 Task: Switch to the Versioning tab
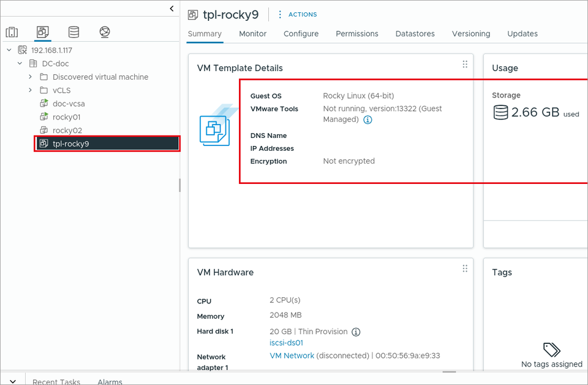click(x=471, y=34)
